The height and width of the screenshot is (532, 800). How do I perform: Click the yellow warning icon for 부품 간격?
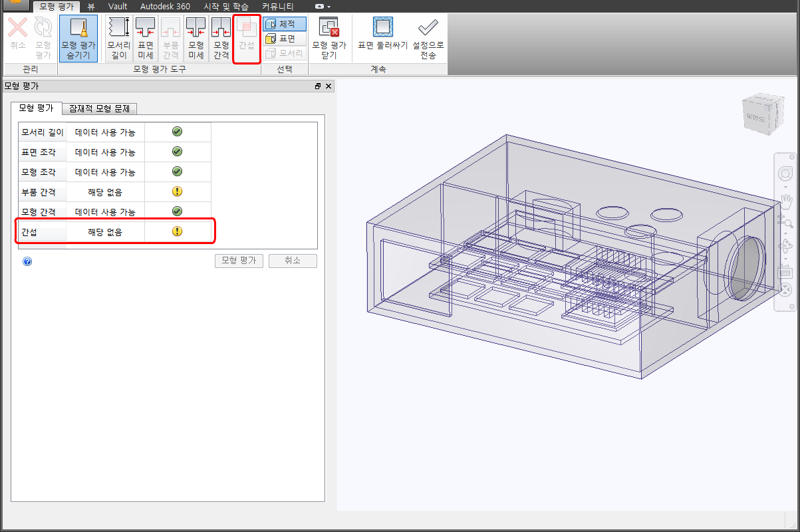177,192
